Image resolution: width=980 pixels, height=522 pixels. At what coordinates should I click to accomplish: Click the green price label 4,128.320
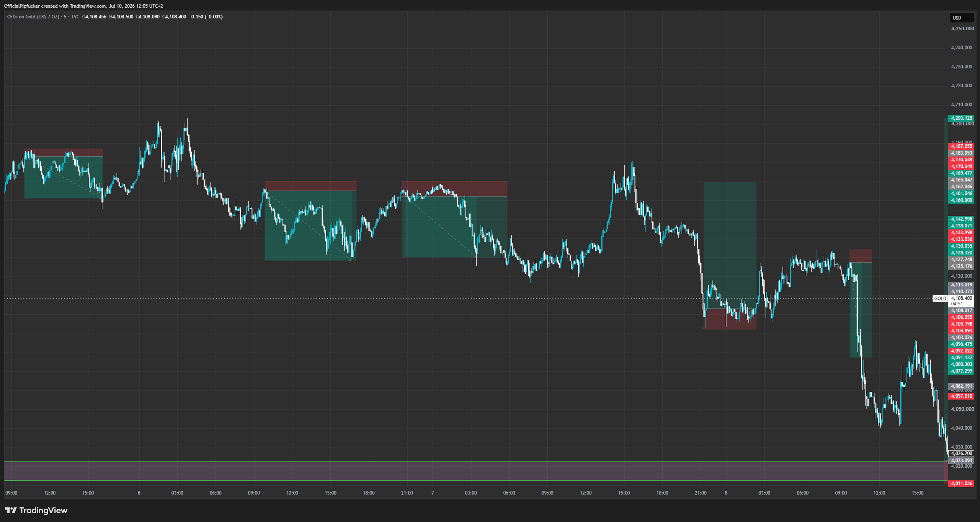point(961,253)
